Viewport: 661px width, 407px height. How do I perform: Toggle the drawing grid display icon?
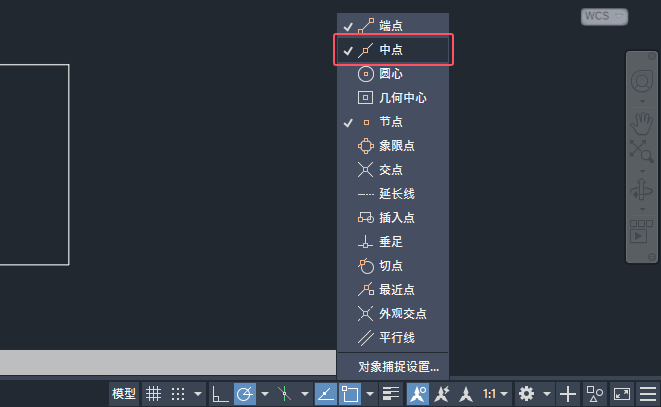[x=153, y=394]
